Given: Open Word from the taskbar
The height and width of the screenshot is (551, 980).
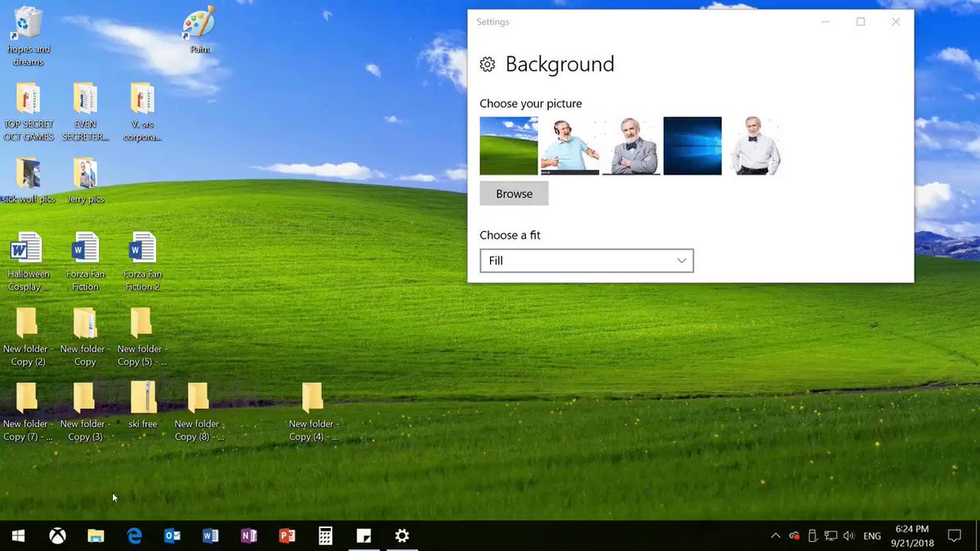Looking at the screenshot, I should pos(211,536).
